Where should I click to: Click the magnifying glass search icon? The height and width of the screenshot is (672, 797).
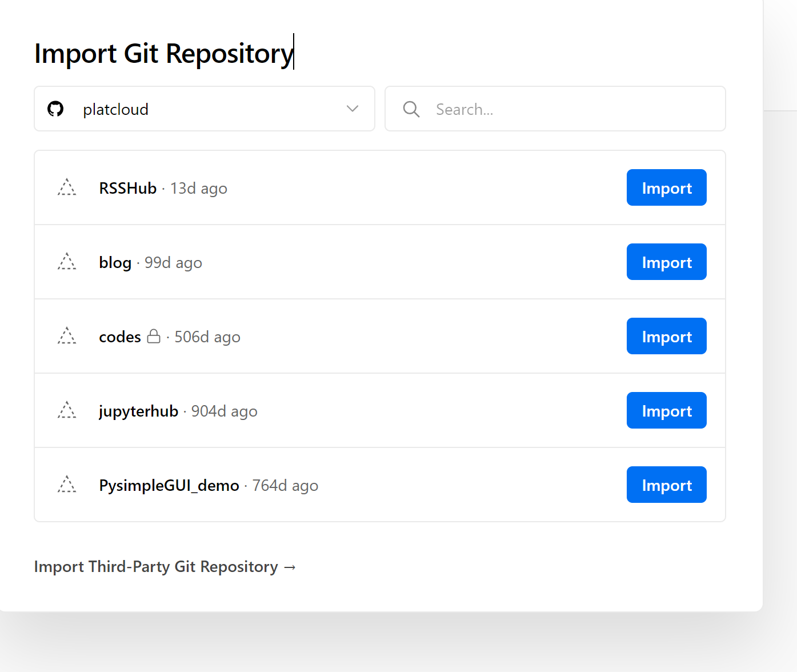point(411,109)
